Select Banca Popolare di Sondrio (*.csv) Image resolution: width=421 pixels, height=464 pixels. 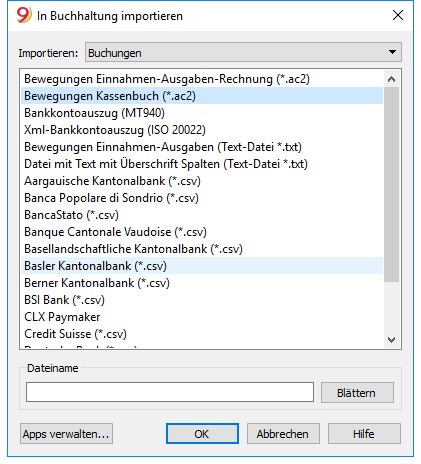pyautogui.click(x=202, y=198)
